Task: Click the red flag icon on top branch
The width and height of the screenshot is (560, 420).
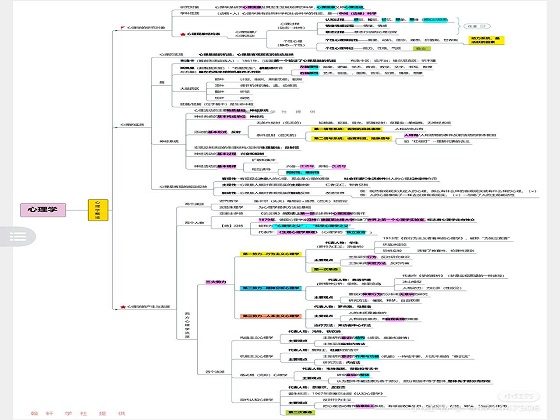Action: [123, 28]
